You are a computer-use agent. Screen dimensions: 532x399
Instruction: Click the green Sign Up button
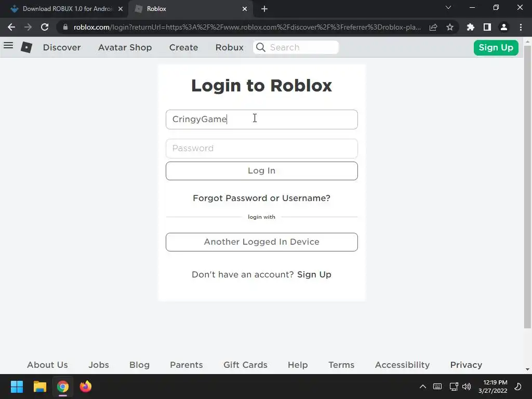[496, 47]
